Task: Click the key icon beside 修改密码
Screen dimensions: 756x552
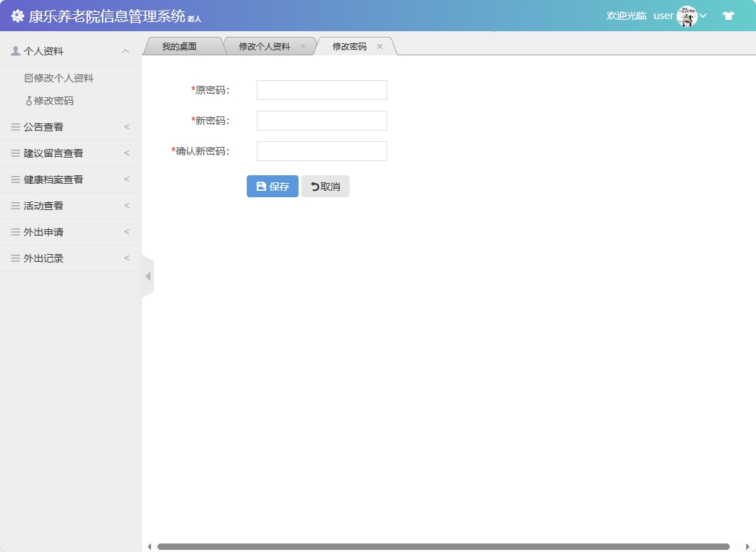Action: point(30,100)
